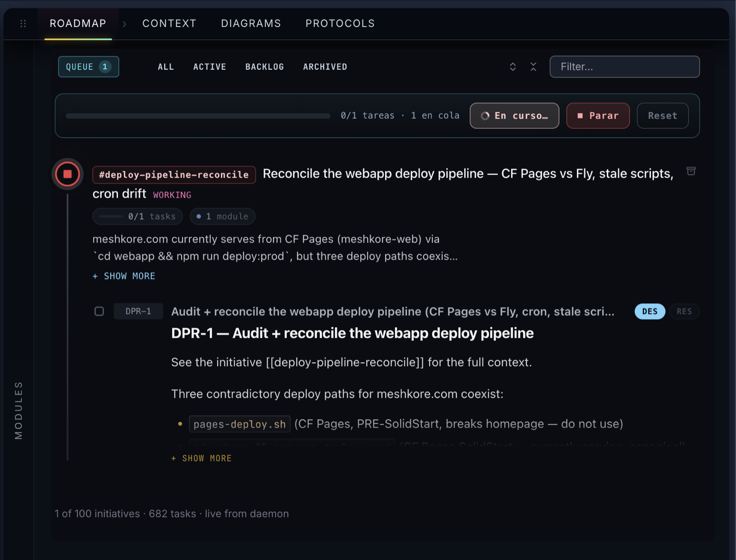Open the MODULES side panel
736x560 pixels.
18,410
